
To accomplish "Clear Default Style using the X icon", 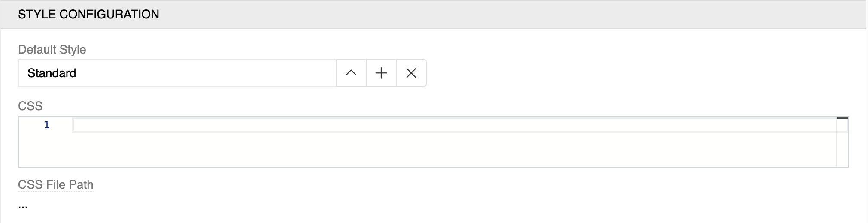I will [x=411, y=73].
